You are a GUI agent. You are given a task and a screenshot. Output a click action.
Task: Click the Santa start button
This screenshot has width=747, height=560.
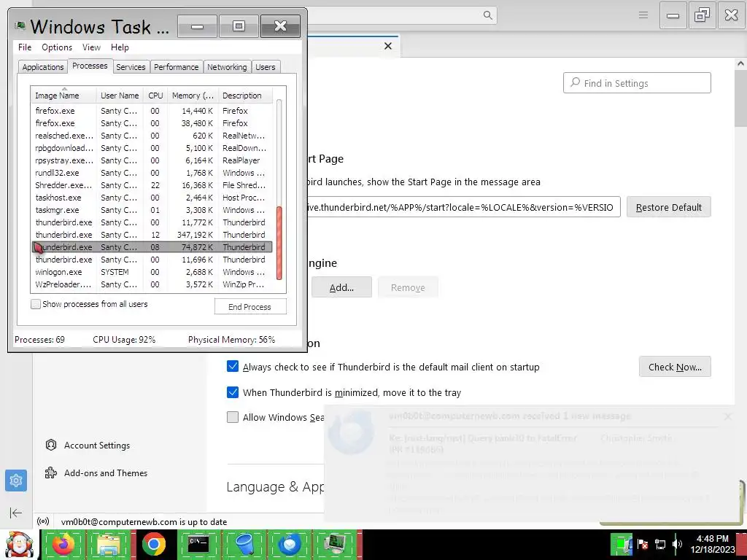tap(19, 544)
